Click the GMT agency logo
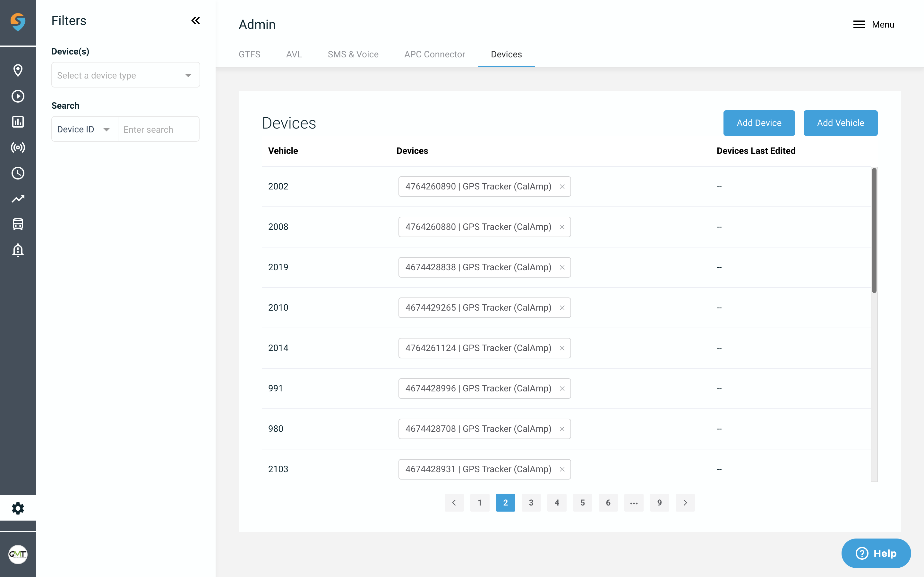 coord(18,555)
